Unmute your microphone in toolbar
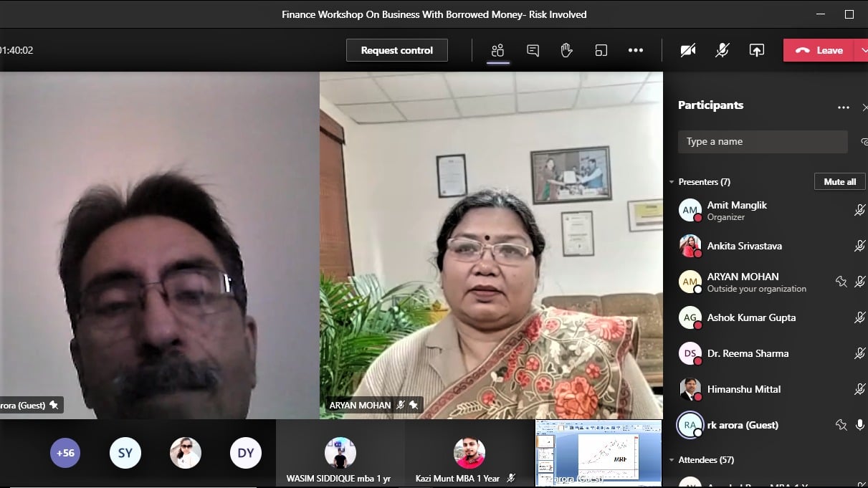Viewport: 868px width, 488px height. click(x=722, y=50)
